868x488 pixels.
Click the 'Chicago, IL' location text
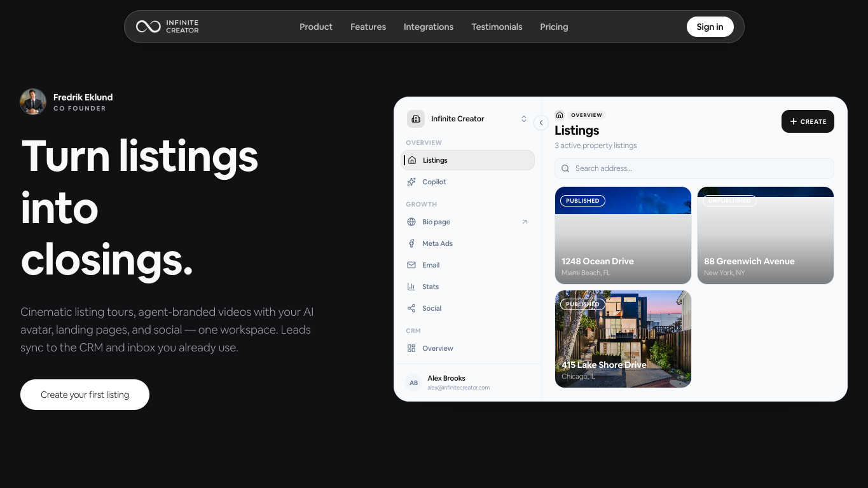tap(578, 376)
